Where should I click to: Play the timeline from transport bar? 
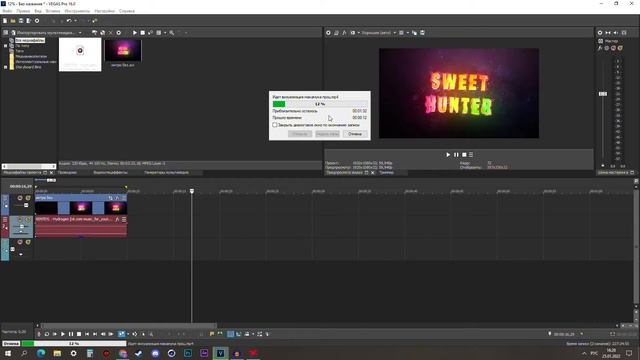click(63, 334)
